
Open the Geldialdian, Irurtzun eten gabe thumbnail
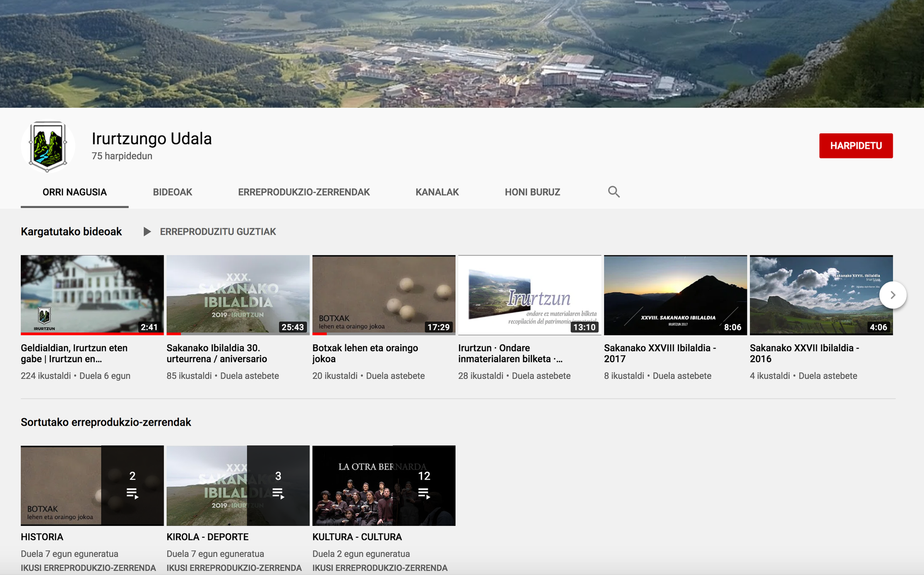click(92, 295)
